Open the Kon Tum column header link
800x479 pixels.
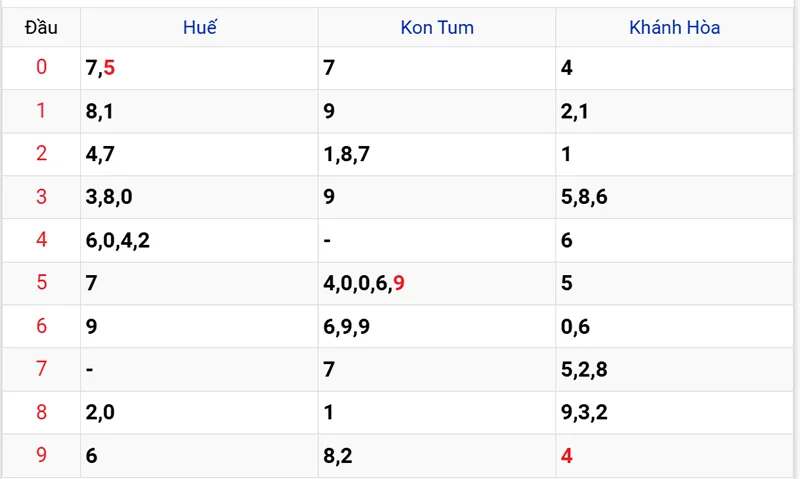(437, 28)
